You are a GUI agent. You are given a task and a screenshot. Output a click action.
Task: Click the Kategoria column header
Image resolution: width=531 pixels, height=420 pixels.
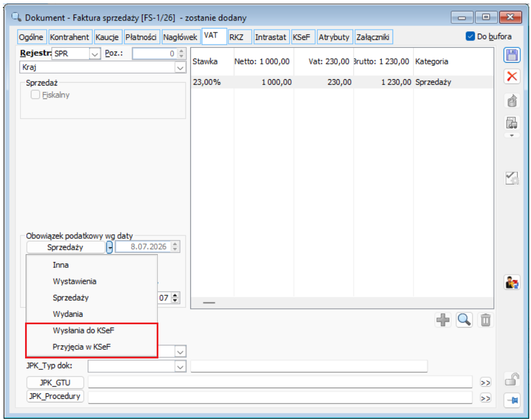coord(453,62)
